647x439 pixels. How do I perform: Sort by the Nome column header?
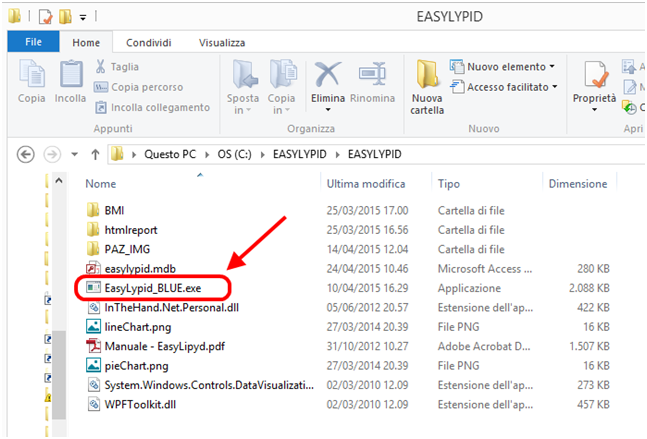101,184
